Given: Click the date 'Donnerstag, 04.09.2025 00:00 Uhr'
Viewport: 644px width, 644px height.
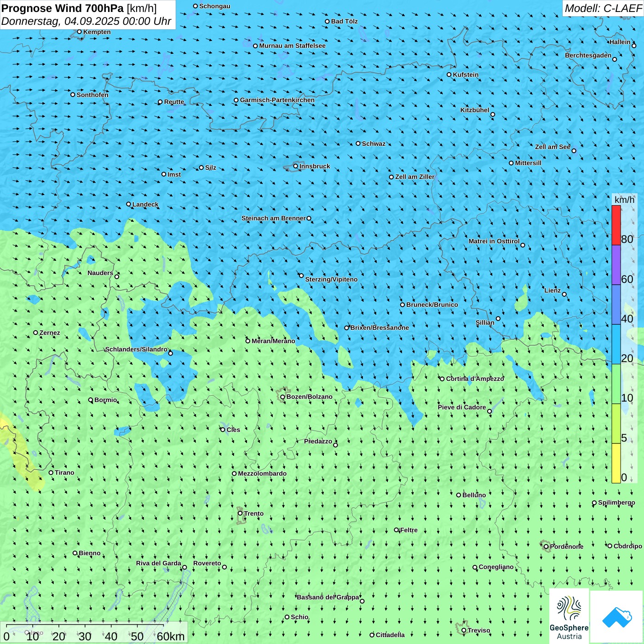Looking at the screenshot, I should point(86,21).
